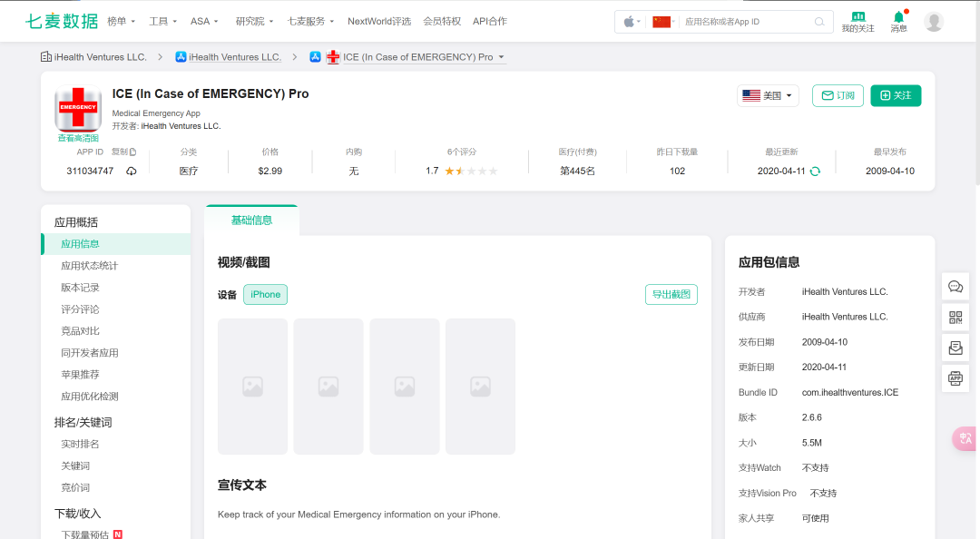
Task: Click the search magnifier icon
Action: tap(819, 22)
